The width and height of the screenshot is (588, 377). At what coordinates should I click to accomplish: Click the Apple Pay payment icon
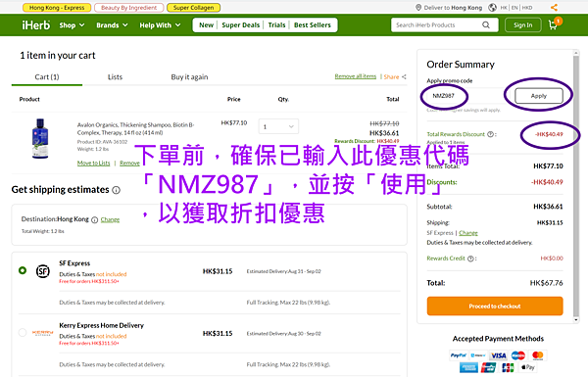coord(528,367)
